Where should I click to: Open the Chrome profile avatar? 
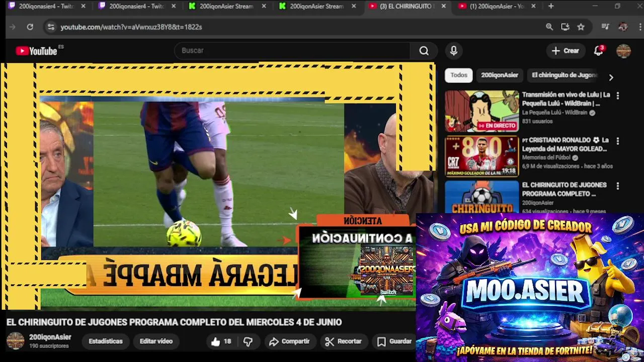coord(623,27)
